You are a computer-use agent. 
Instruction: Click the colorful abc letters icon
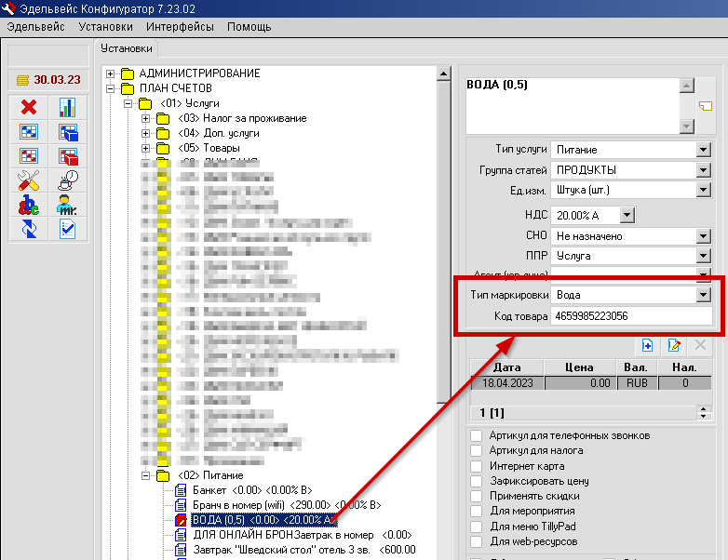pos(28,205)
